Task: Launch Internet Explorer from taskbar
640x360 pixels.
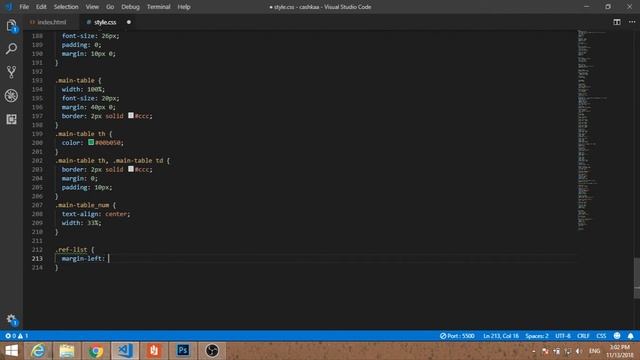Action: point(38,351)
